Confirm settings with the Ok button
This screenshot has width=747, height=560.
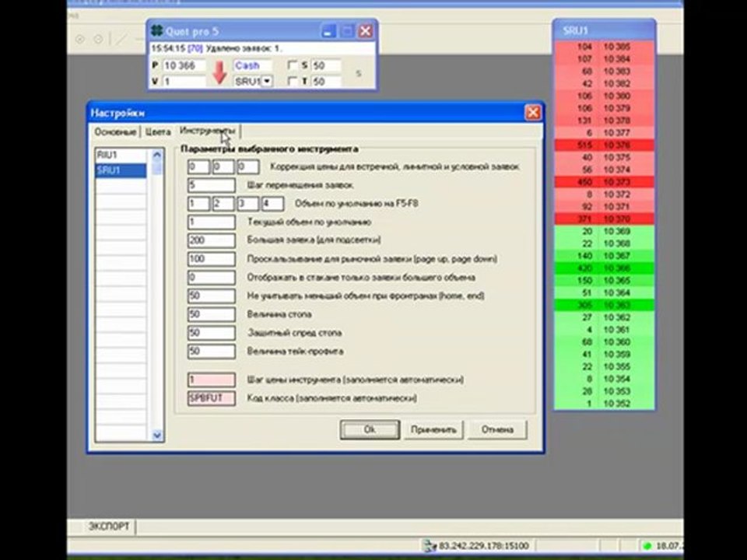pos(370,429)
